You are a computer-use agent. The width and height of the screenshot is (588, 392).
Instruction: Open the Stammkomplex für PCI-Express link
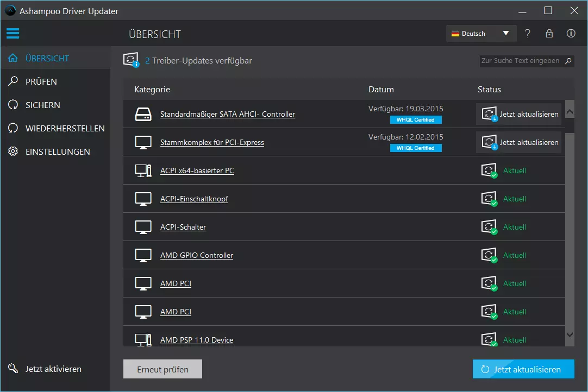[x=212, y=142]
